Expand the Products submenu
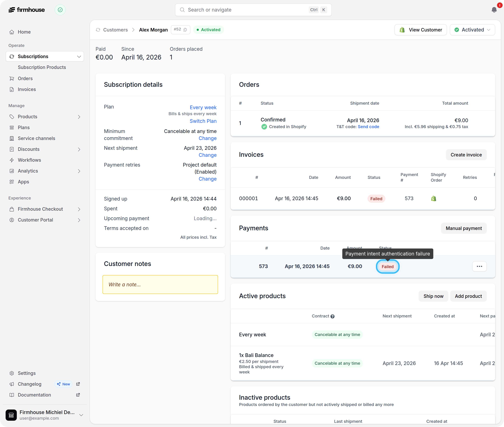The image size is (504, 427). click(79, 117)
